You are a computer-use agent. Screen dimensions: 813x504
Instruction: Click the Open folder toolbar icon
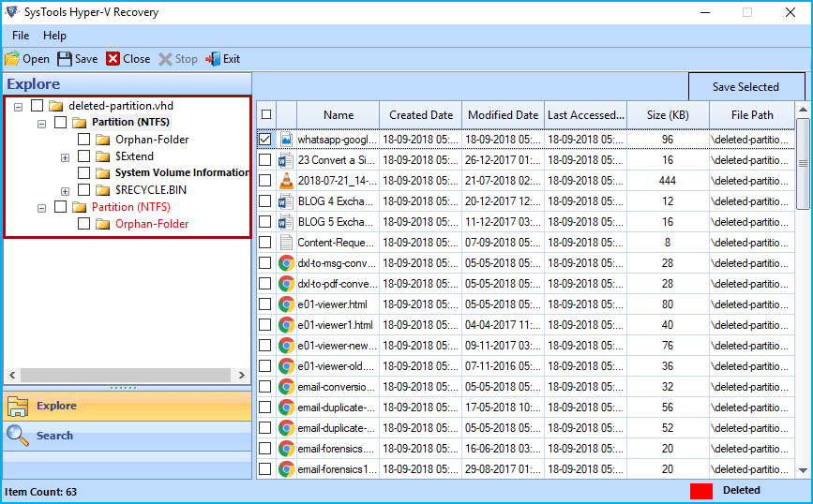pyautogui.click(x=12, y=59)
